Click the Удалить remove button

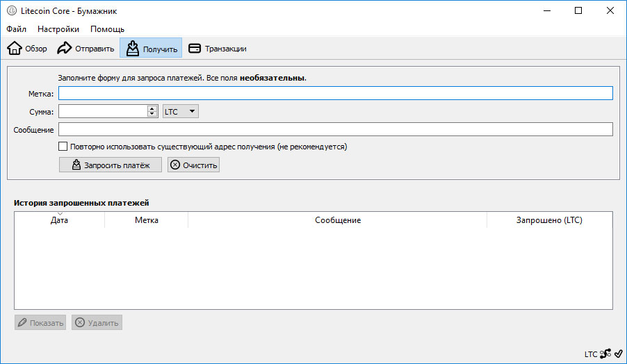97,322
